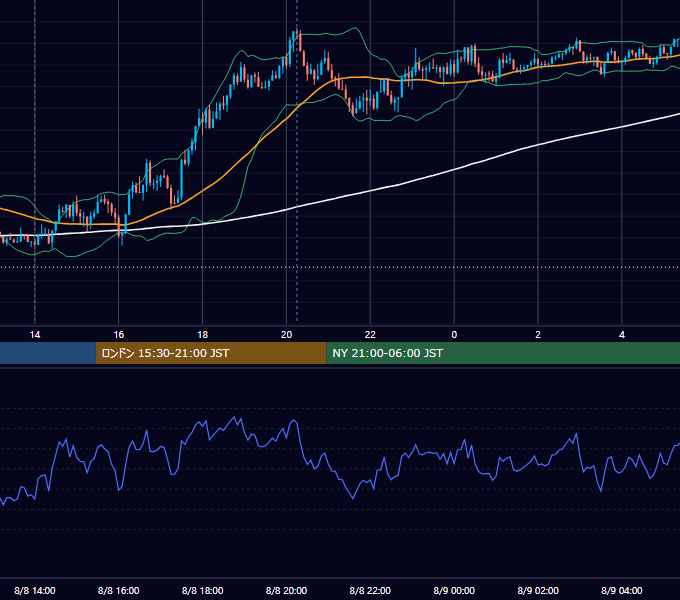Image resolution: width=680 pixels, height=600 pixels.
Task: Click the NY session bar 21:00-06:00 JST
Action: [503, 353]
